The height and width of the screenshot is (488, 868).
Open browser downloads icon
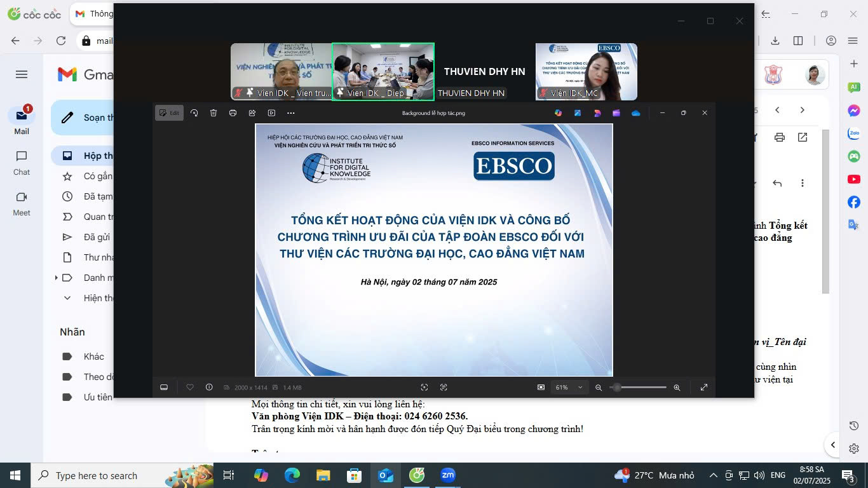click(x=775, y=41)
